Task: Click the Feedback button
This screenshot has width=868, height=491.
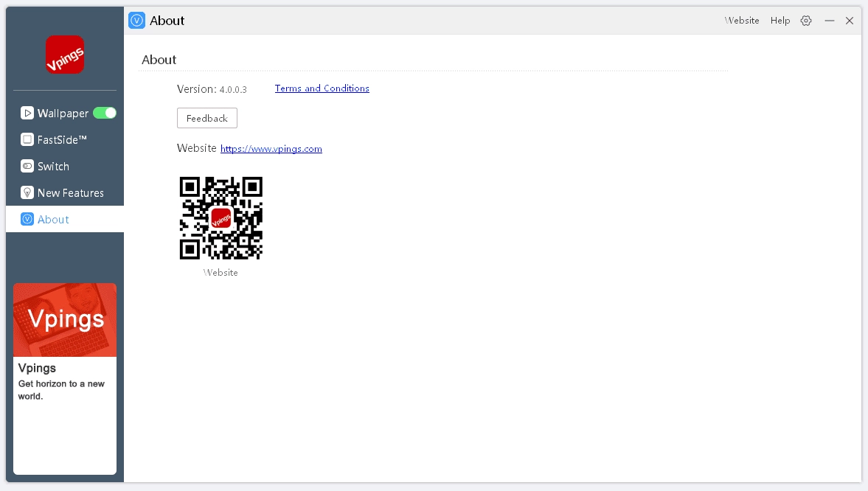Action: [207, 118]
